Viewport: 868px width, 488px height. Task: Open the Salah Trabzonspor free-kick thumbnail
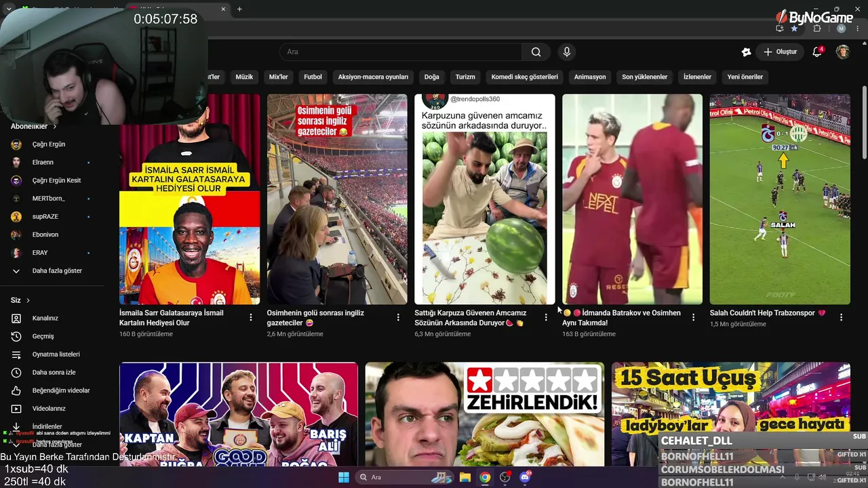pyautogui.click(x=780, y=199)
